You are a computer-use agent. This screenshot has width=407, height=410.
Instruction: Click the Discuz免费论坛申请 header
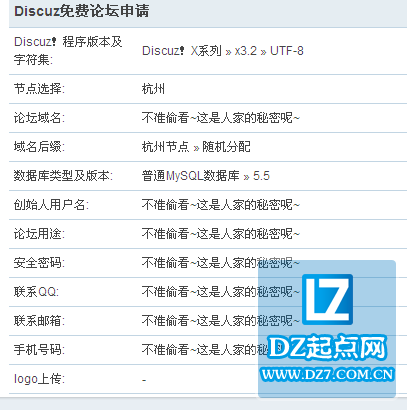click(82, 11)
